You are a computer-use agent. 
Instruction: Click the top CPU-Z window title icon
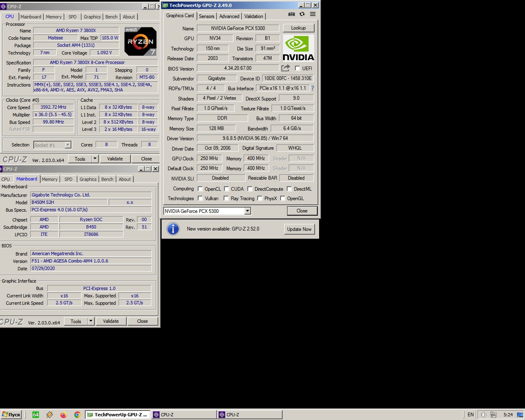click(3, 7)
